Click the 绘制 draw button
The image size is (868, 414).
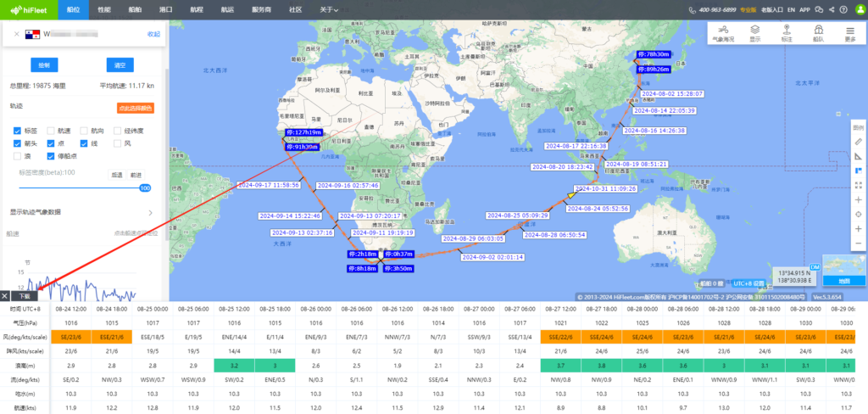(x=44, y=64)
